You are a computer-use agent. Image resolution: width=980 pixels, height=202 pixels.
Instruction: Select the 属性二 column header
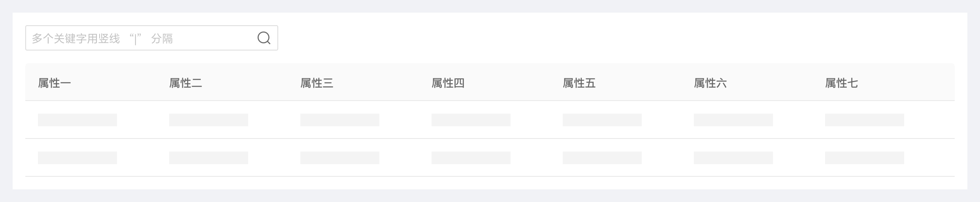click(x=186, y=83)
